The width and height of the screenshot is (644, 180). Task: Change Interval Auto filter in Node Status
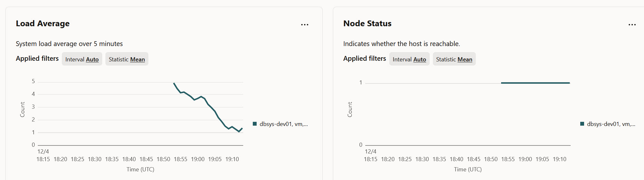pyautogui.click(x=409, y=59)
